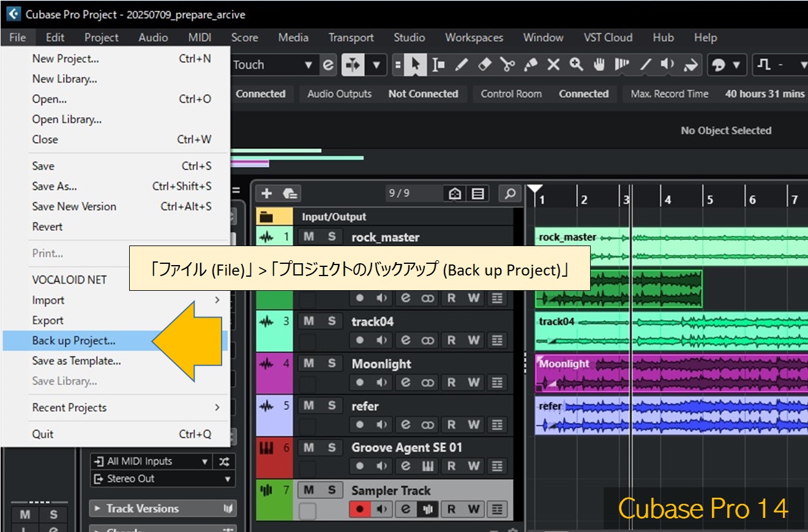This screenshot has width=808, height=532.
Task: Solo the track04 track
Action: [x=331, y=321]
